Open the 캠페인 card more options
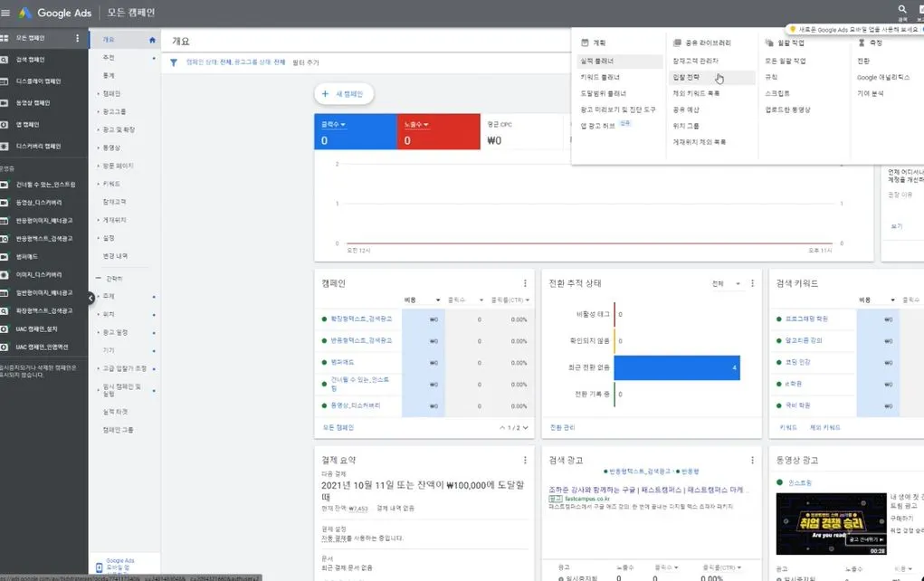The height and width of the screenshot is (581, 924). point(525,283)
